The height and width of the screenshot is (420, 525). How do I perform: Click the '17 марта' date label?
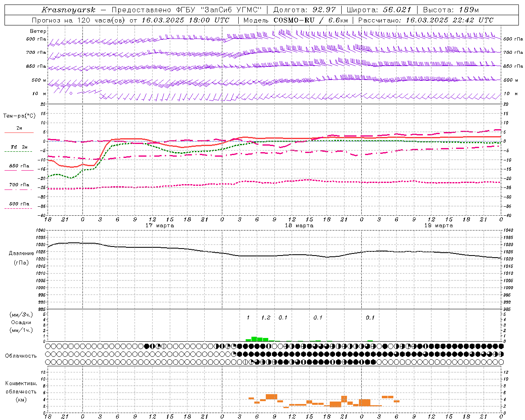point(160,226)
